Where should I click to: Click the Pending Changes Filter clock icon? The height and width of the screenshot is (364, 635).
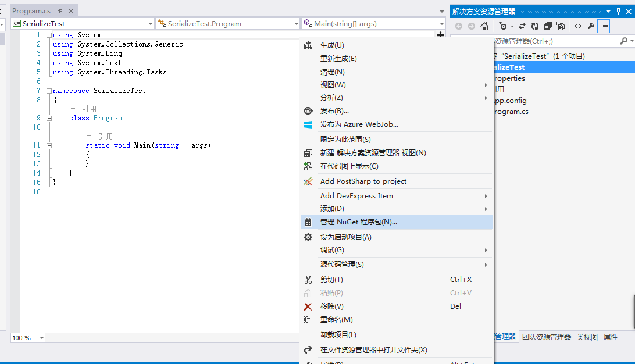coord(503,26)
